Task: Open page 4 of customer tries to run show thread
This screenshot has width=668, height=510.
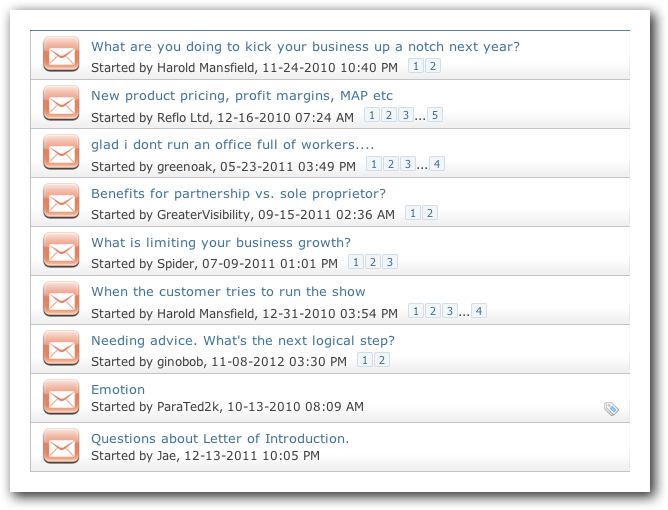Action: (x=479, y=311)
